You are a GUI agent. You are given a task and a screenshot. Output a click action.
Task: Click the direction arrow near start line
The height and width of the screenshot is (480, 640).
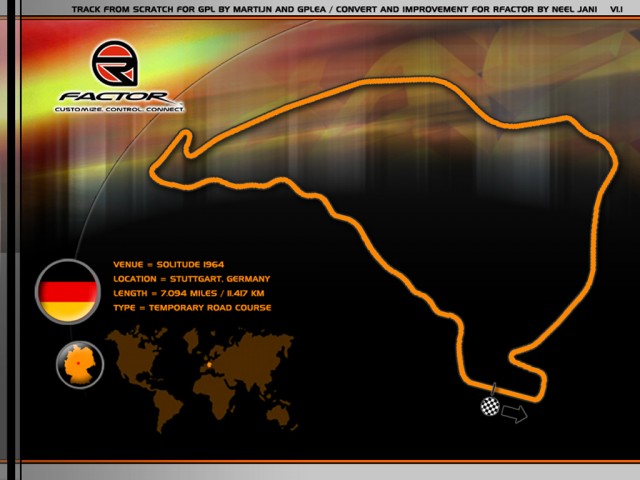pos(514,413)
